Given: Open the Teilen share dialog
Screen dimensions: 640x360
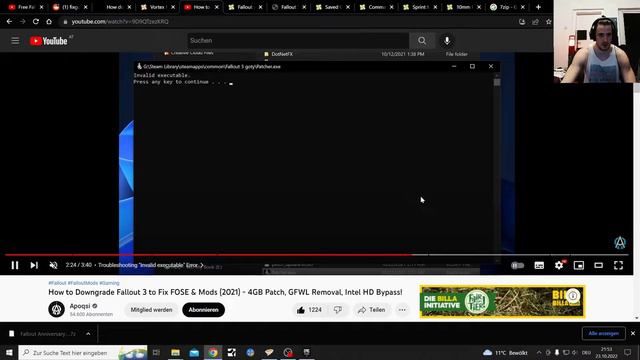Looking at the screenshot, I should [371, 310].
